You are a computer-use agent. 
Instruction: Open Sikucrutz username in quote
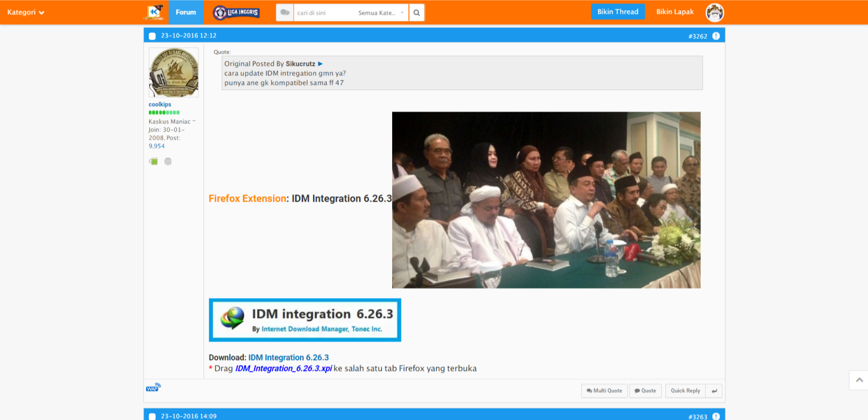click(300, 64)
